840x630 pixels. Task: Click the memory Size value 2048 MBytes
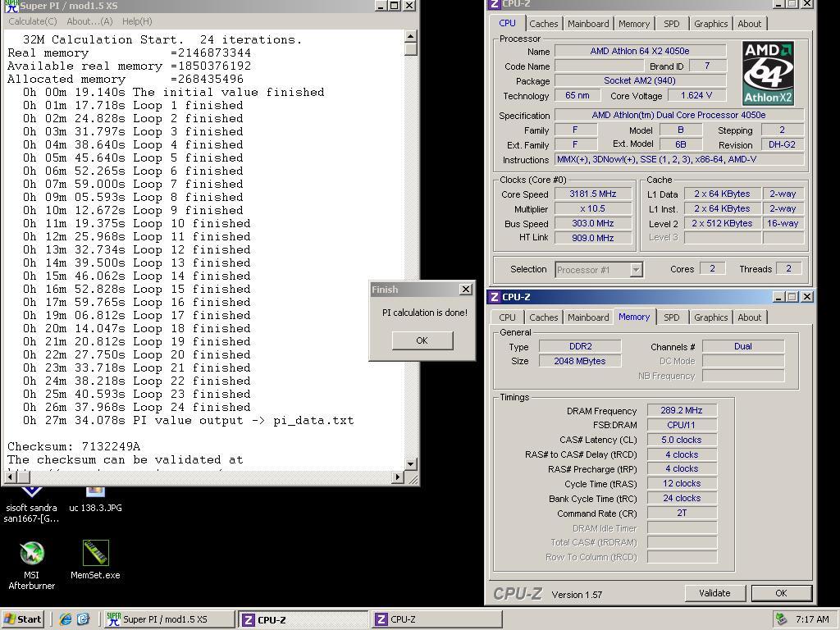(x=580, y=361)
